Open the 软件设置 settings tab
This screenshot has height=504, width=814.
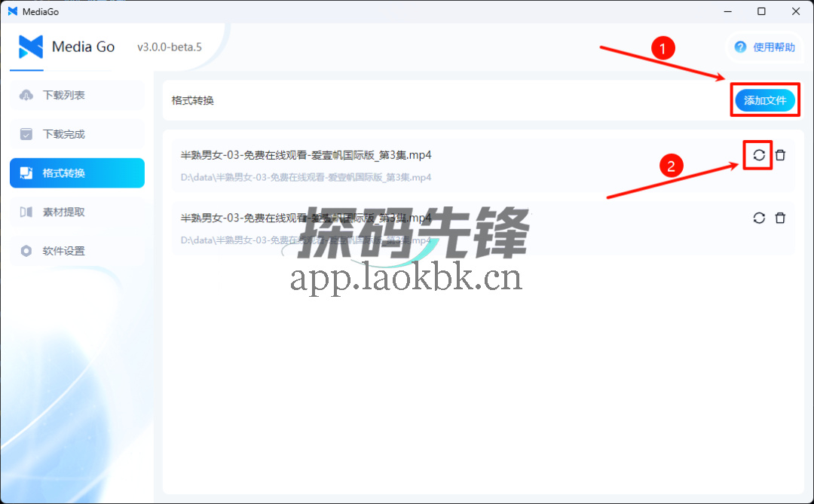(77, 251)
